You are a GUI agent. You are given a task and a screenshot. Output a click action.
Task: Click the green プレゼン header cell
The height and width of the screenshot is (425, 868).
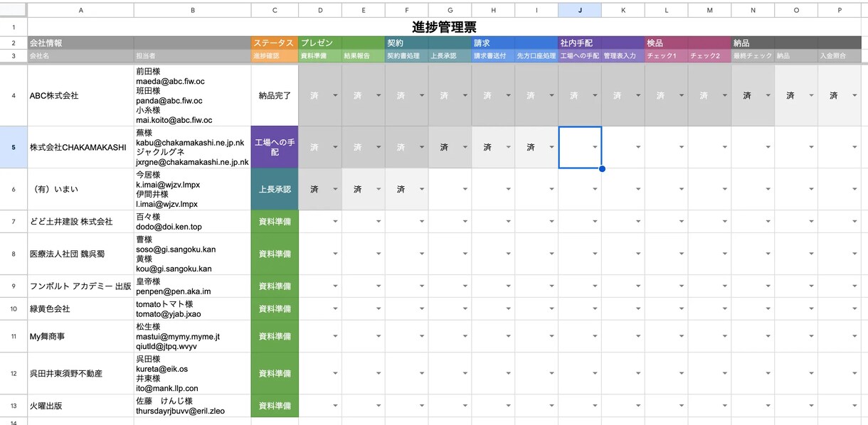[x=342, y=43]
